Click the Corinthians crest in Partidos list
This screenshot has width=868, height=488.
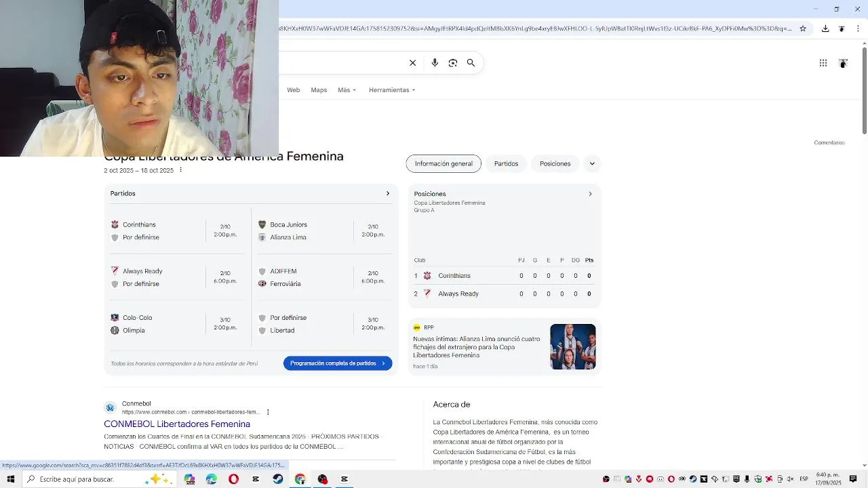tap(115, 224)
